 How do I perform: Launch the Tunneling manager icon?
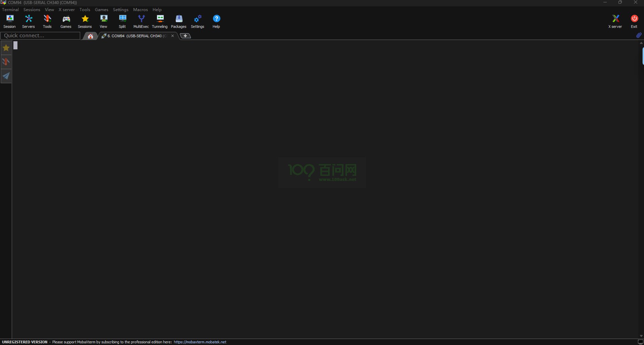tap(160, 21)
